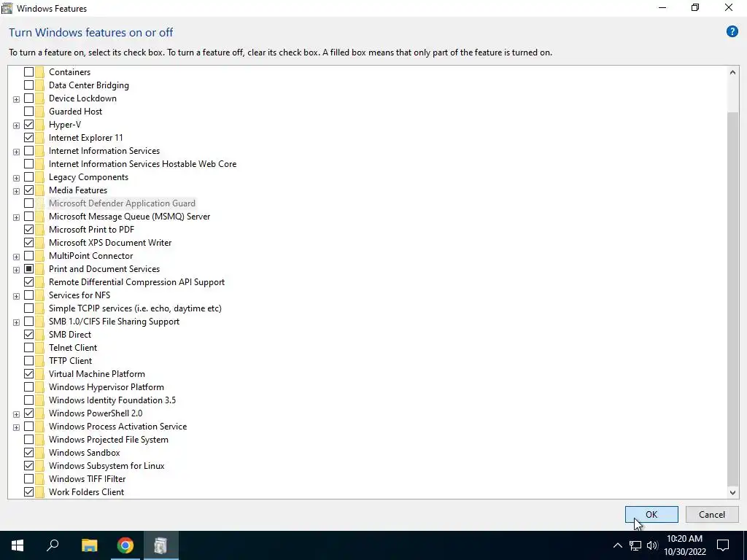The height and width of the screenshot is (560, 747).
Task: Click the Hyper-V folder icon
Action: 39,124
